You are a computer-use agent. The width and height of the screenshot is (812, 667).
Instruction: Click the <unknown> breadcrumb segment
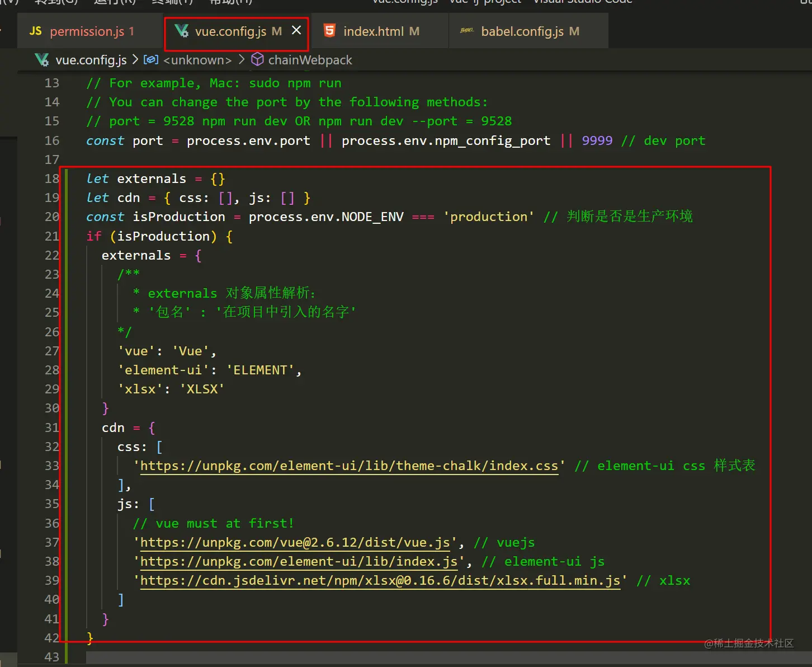197,60
